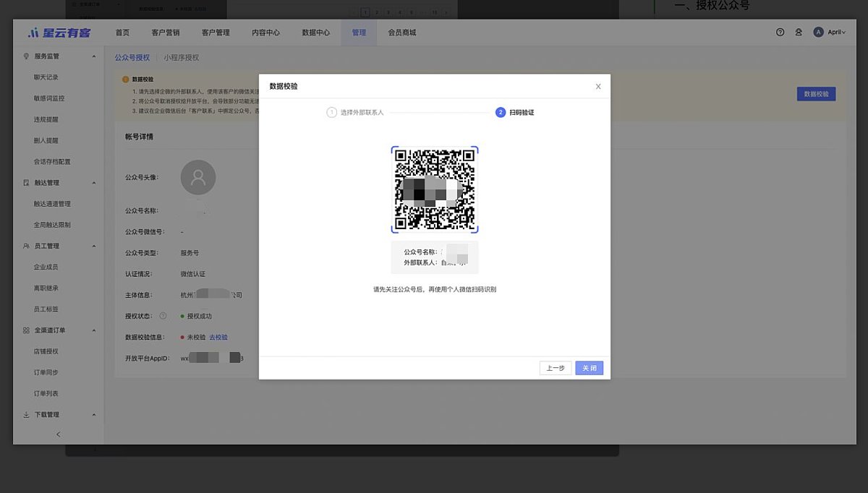Click the orange 数据校验 notice icon
868x493 pixels.
click(126, 80)
